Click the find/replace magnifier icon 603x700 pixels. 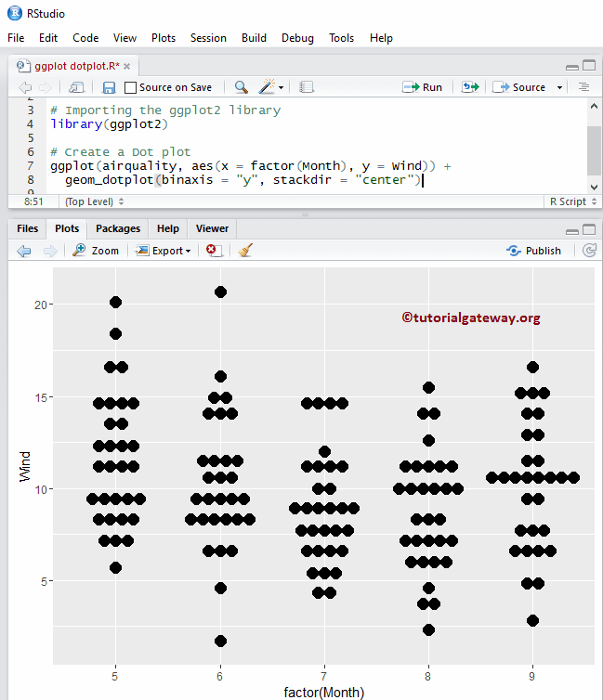[241, 87]
